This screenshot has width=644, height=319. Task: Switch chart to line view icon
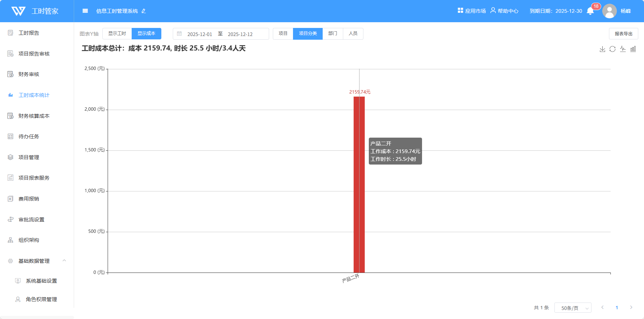tap(623, 49)
